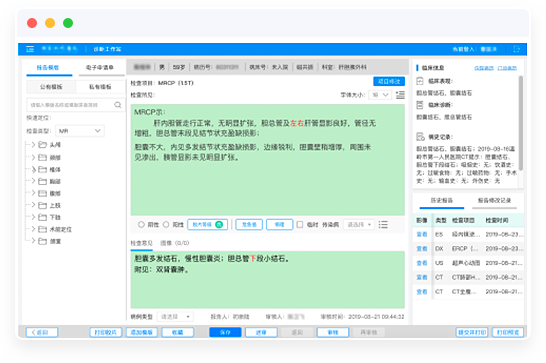
Task: Click into the 检查意见 conclusion text area
Action: pos(267,280)
